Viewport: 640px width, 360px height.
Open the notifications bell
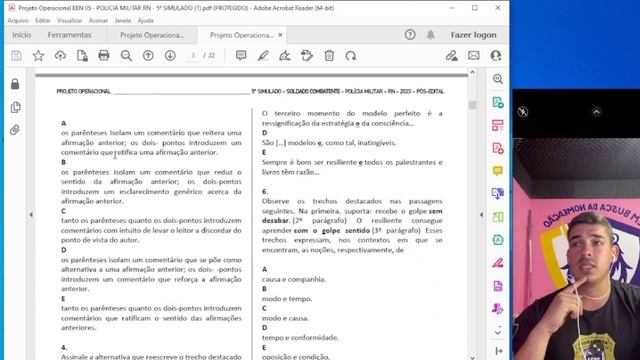tap(430, 35)
